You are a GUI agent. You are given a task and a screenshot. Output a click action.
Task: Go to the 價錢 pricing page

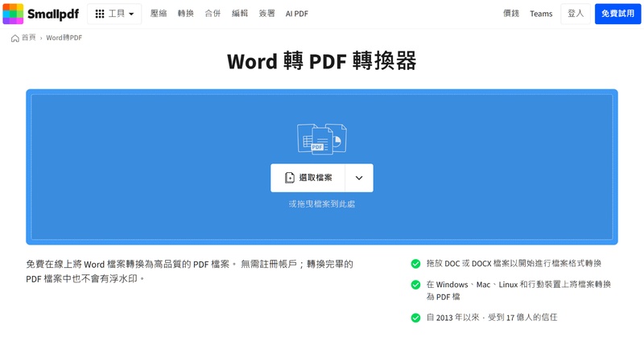[511, 14]
